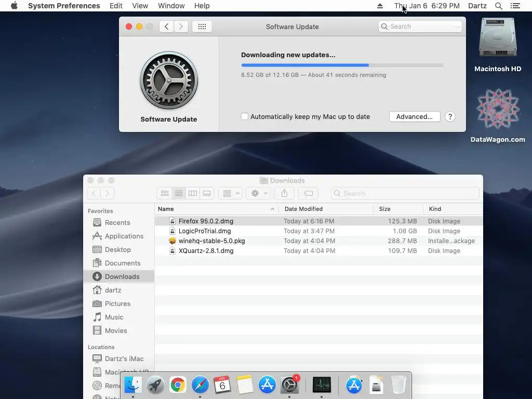Select the DataWagon.com desktop icon
This screenshot has width=532, height=399.
(x=498, y=116)
